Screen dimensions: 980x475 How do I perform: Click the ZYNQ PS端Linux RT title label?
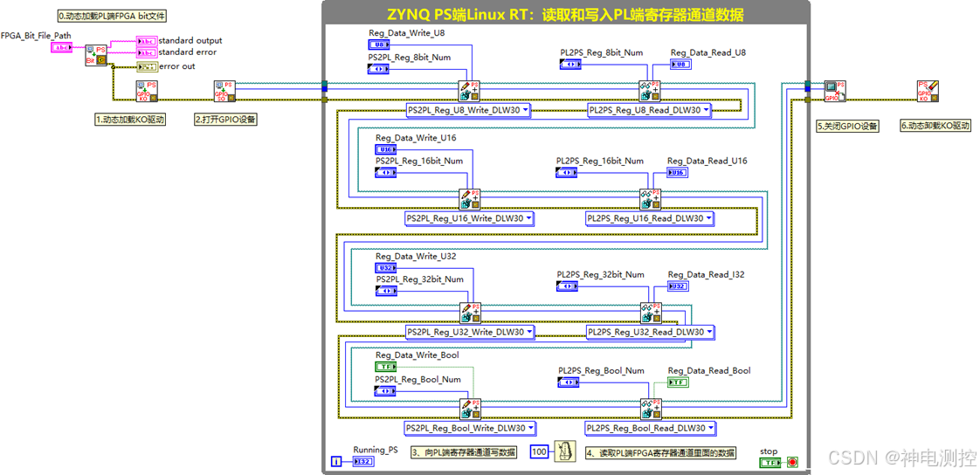[x=565, y=14]
